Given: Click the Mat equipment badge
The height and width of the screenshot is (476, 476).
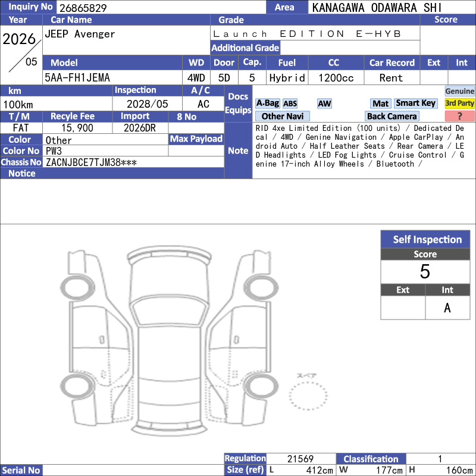Looking at the screenshot, I should click(x=380, y=104).
